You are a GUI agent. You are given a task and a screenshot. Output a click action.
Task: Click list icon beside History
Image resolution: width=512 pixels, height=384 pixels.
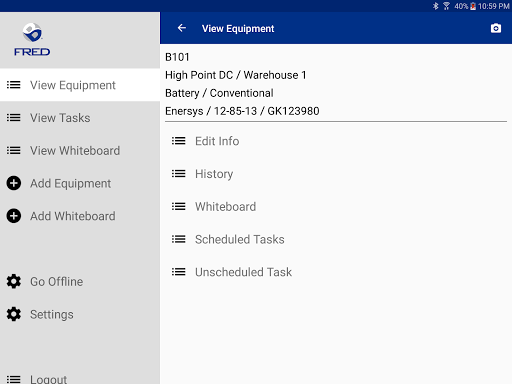point(179,174)
